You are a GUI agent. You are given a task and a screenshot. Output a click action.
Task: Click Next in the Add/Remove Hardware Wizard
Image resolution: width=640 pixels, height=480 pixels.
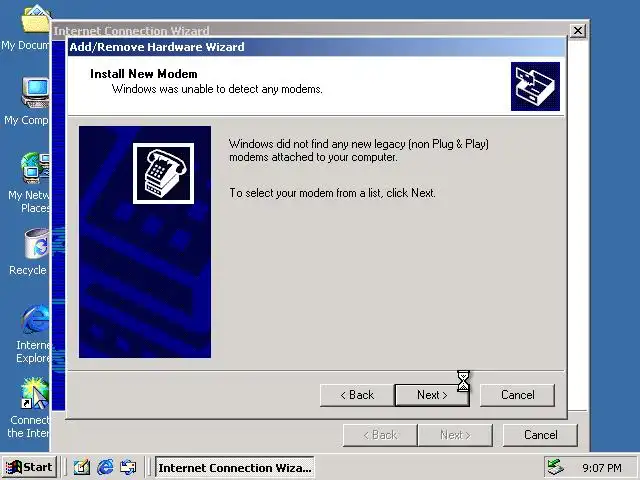click(432, 395)
